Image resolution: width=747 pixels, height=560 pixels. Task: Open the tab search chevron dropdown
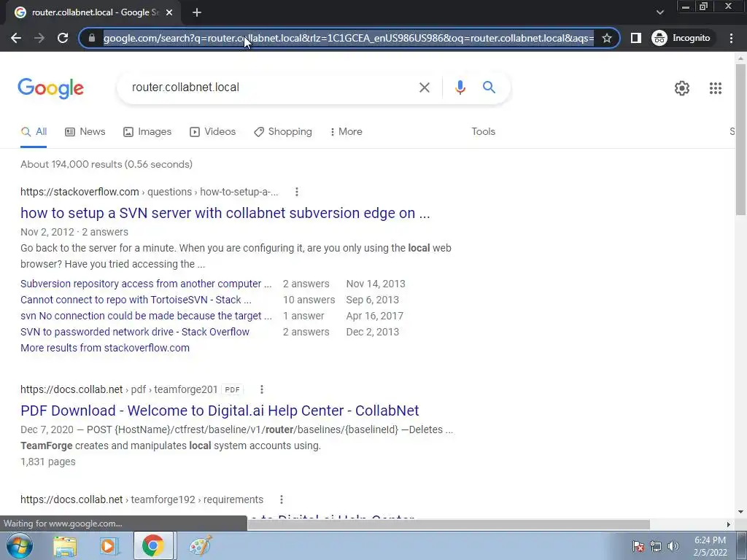point(659,12)
